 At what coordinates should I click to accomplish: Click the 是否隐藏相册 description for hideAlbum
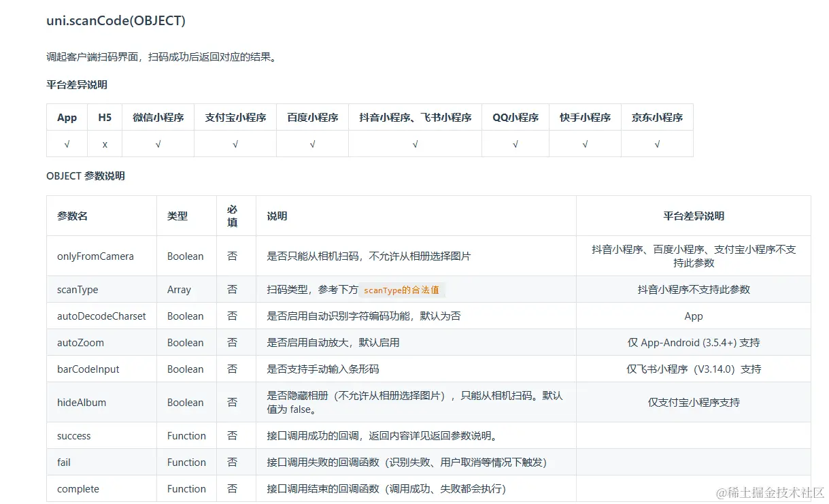pyautogui.click(x=415, y=403)
